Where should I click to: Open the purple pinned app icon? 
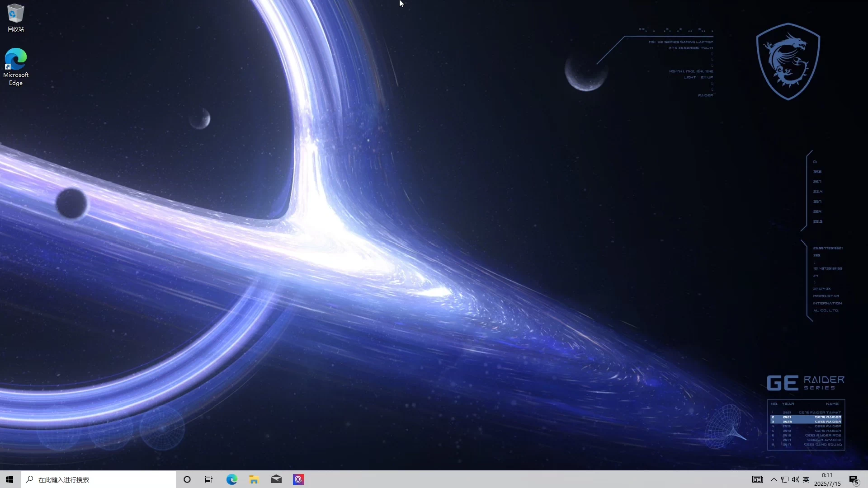tap(298, 479)
